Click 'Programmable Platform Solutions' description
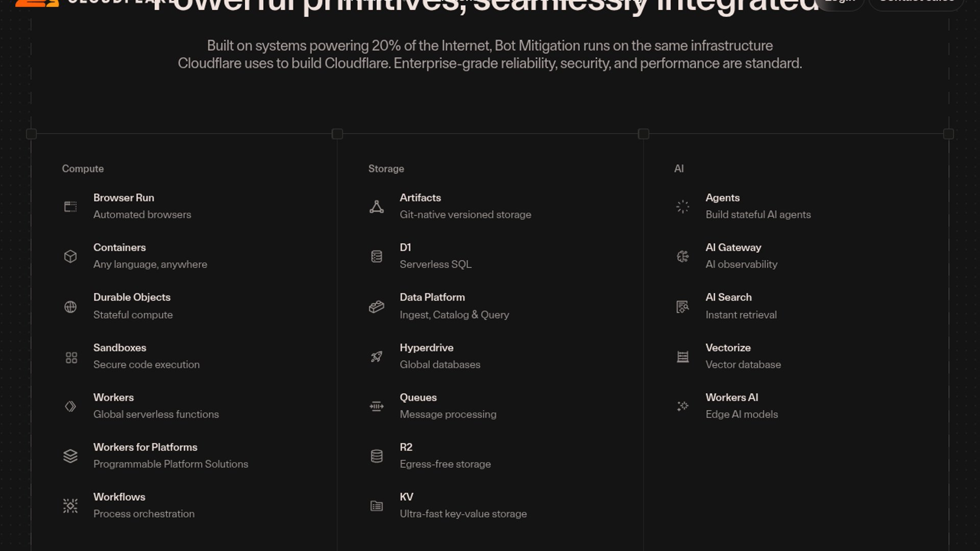The height and width of the screenshot is (551, 980). [170, 464]
